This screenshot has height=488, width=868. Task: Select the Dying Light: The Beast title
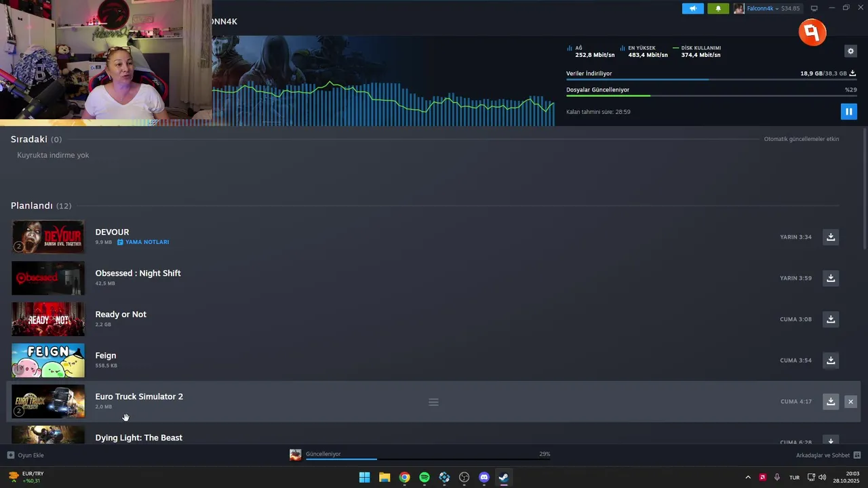[x=138, y=438]
